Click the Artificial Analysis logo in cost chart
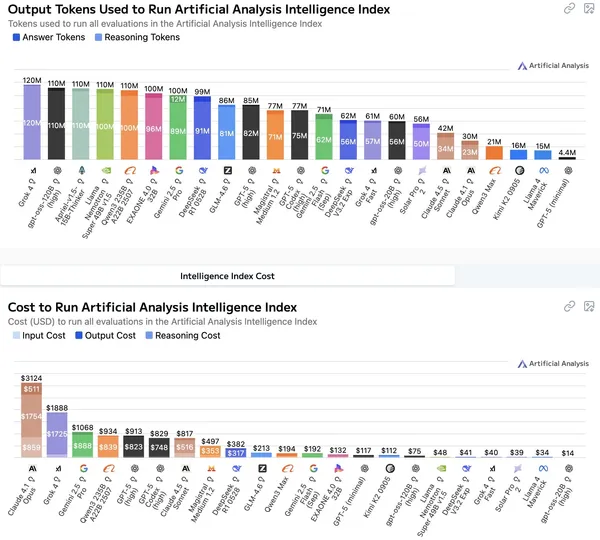The image size is (600, 540). point(553,364)
